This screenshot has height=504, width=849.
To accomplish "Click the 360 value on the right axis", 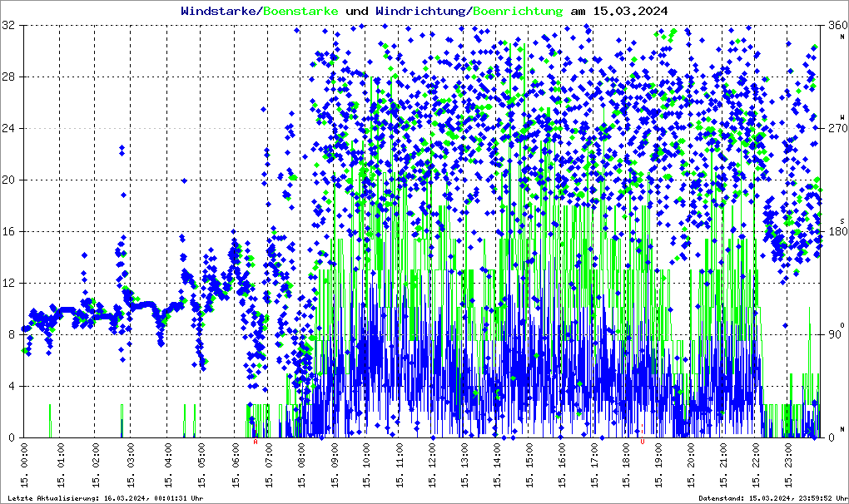I will 834,26.
